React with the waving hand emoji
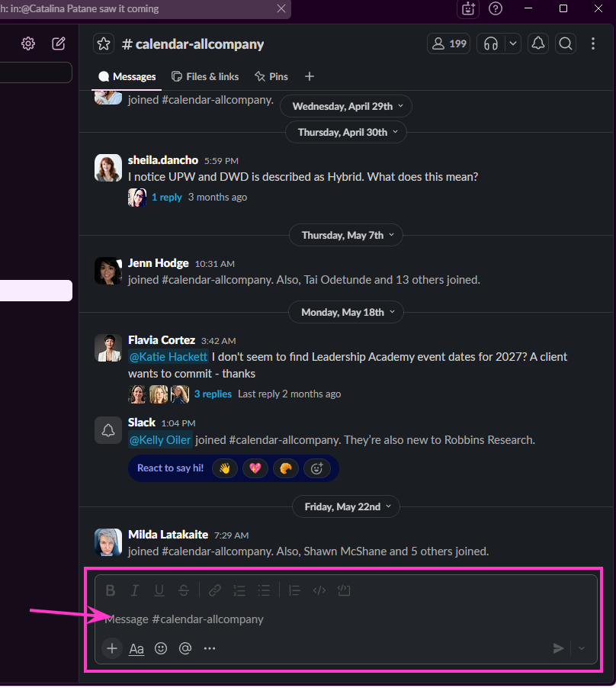 pos(224,468)
